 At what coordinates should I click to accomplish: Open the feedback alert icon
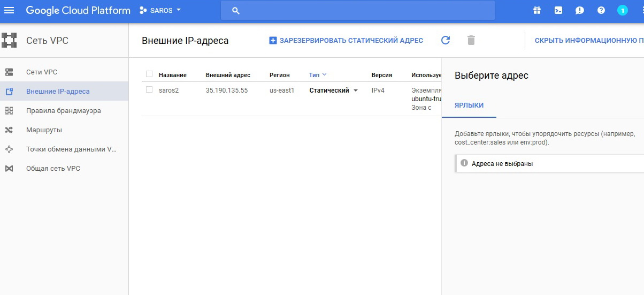click(x=580, y=10)
